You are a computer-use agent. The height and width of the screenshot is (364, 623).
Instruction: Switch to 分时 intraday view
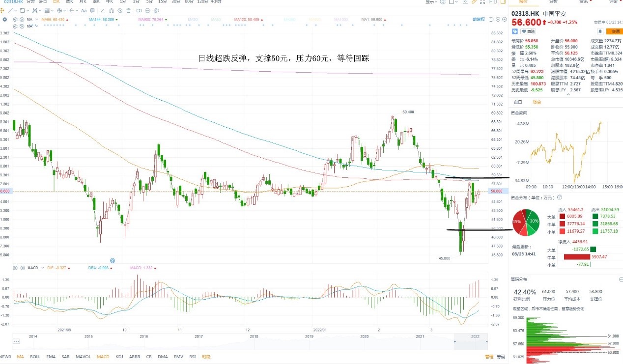[30, 2]
